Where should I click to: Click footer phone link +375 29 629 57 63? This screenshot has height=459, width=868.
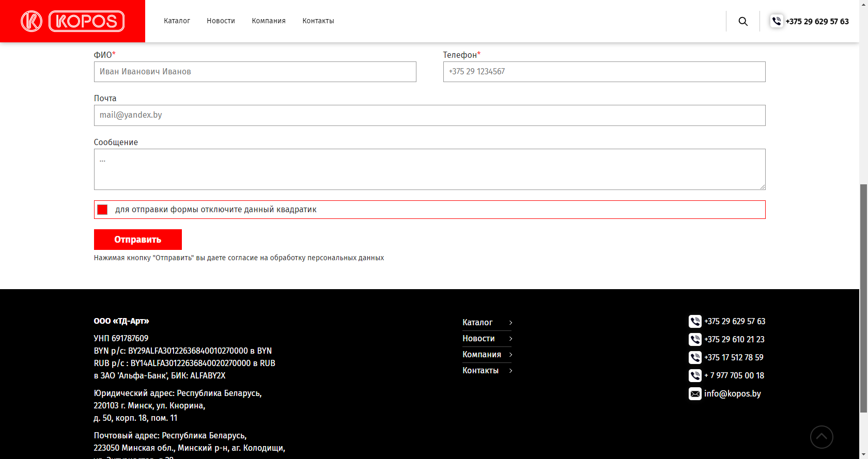(x=735, y=322)
